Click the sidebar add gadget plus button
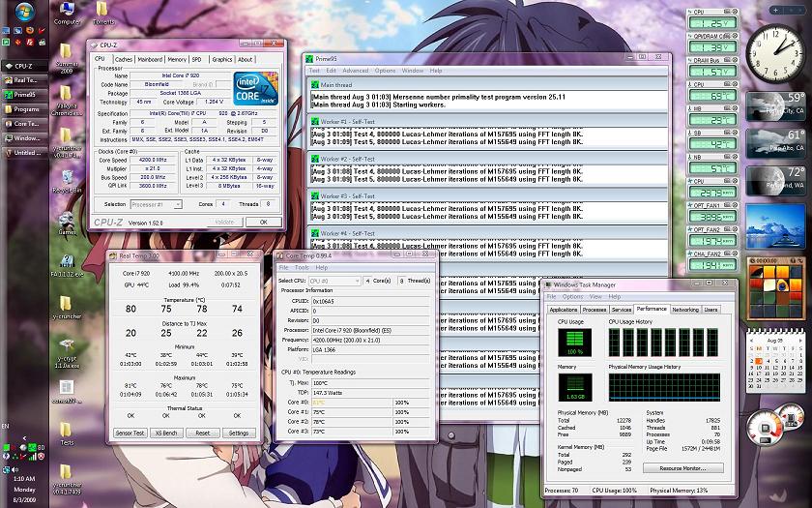This screenshot has width=812, height=508. point(775,10)
